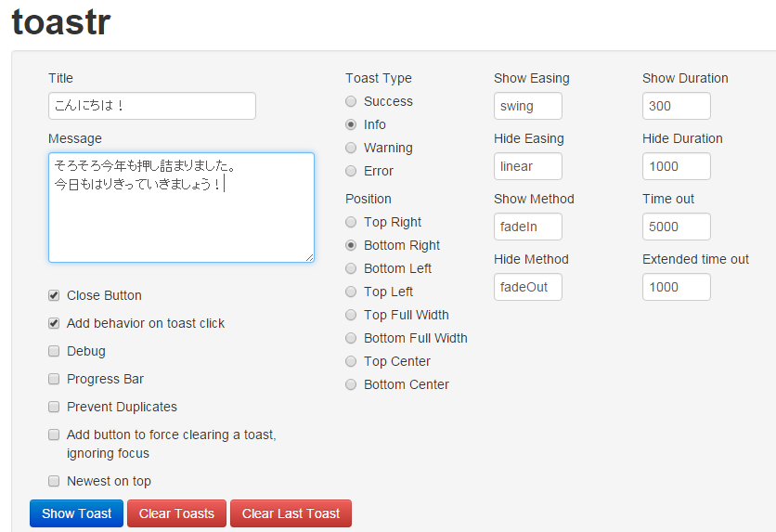Choose the Warning toast type
Viewport: 776px width, 532px height.
(x=351, y=148)
